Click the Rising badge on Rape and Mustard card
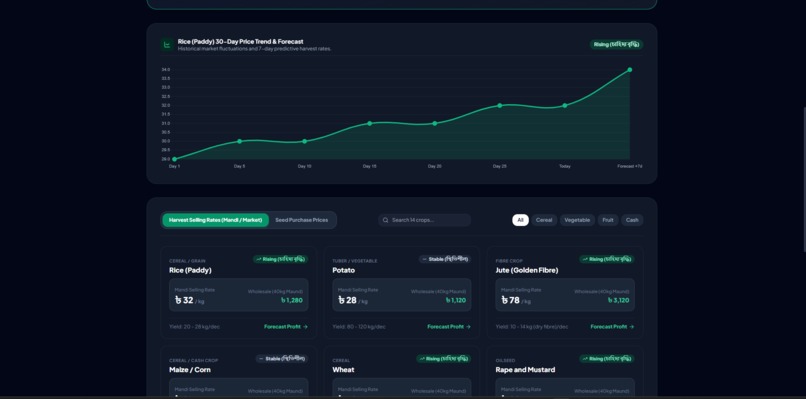 607,358
